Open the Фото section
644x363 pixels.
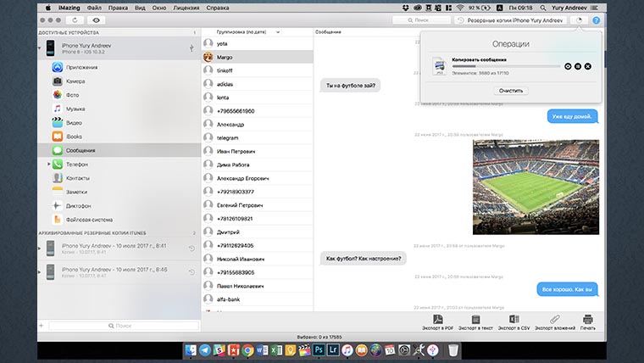pos(119,95)
